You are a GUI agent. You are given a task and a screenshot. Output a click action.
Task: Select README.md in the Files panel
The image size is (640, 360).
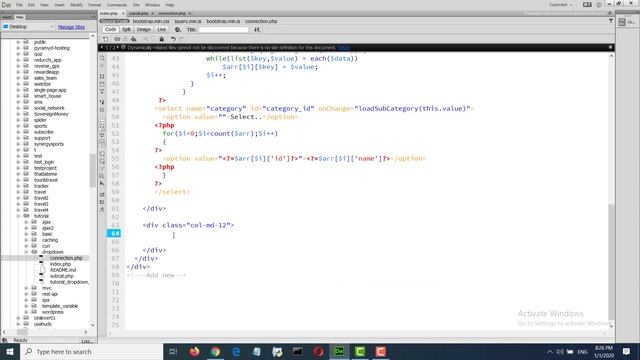pos(63,270)
